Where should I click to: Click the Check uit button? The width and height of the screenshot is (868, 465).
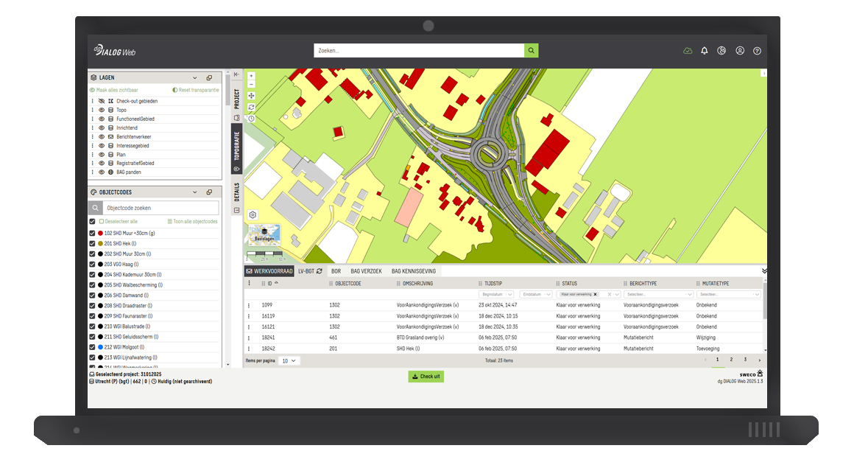[x=426, y=377]
